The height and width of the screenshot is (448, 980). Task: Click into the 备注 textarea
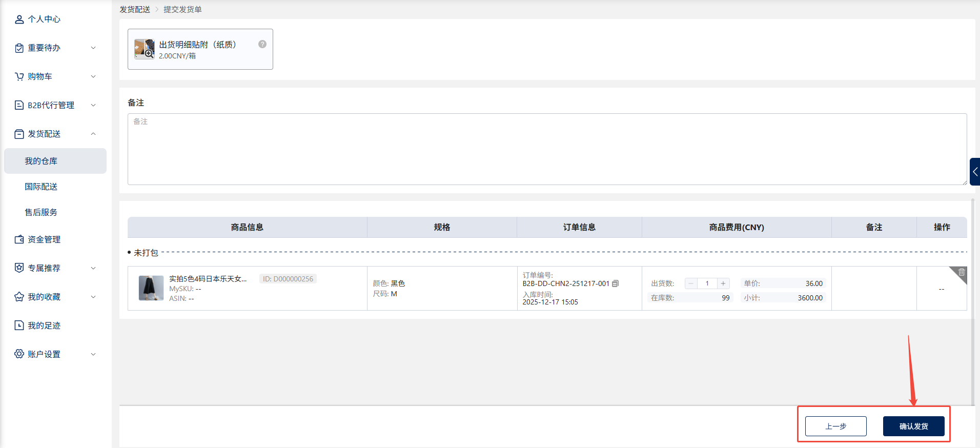pos(547,149)
